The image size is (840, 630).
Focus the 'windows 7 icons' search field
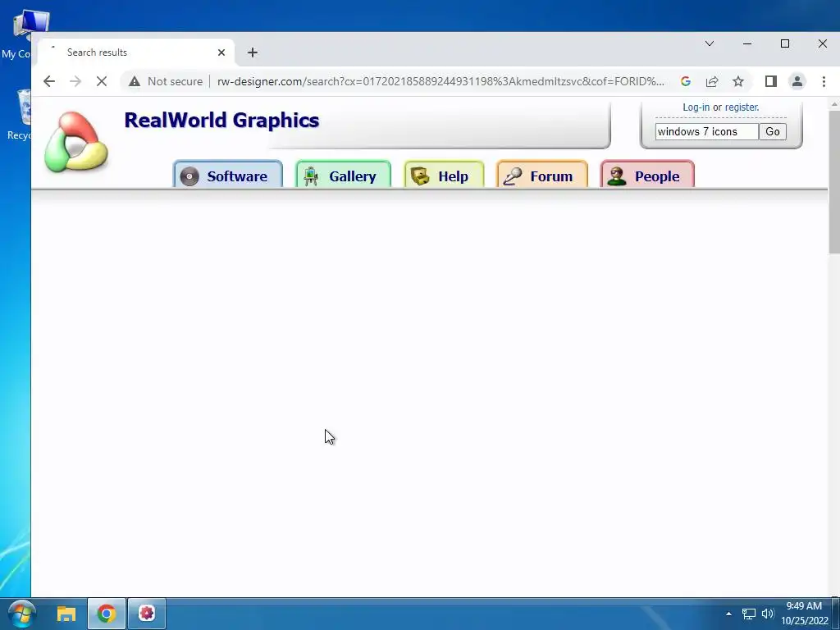706,132
